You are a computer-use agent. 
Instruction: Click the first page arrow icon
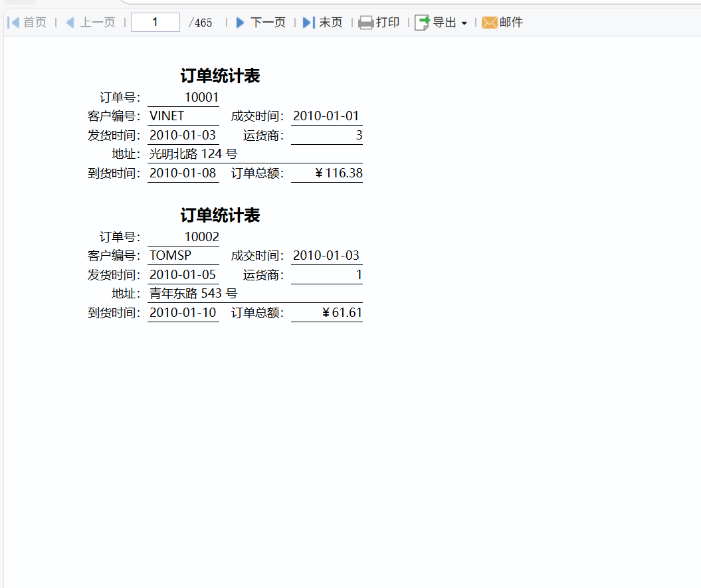13,23
